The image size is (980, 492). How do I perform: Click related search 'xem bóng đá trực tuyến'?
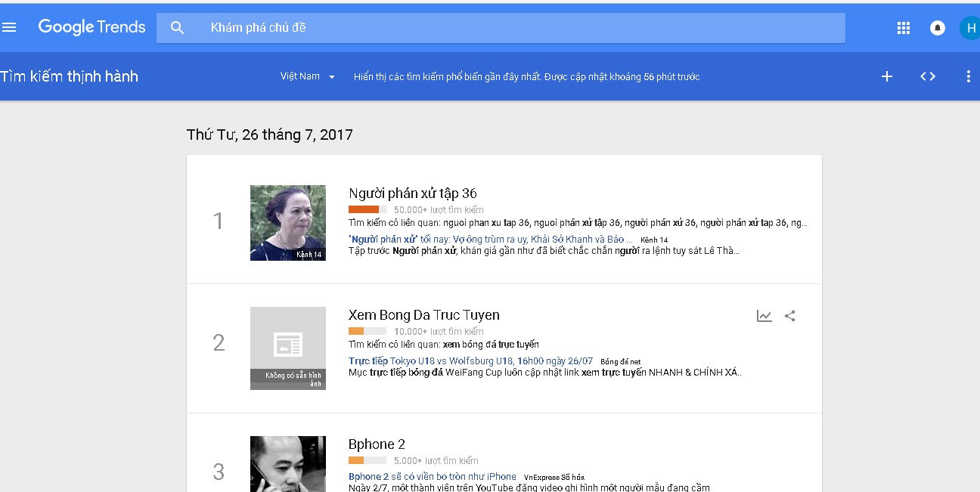tap(491, 345)
